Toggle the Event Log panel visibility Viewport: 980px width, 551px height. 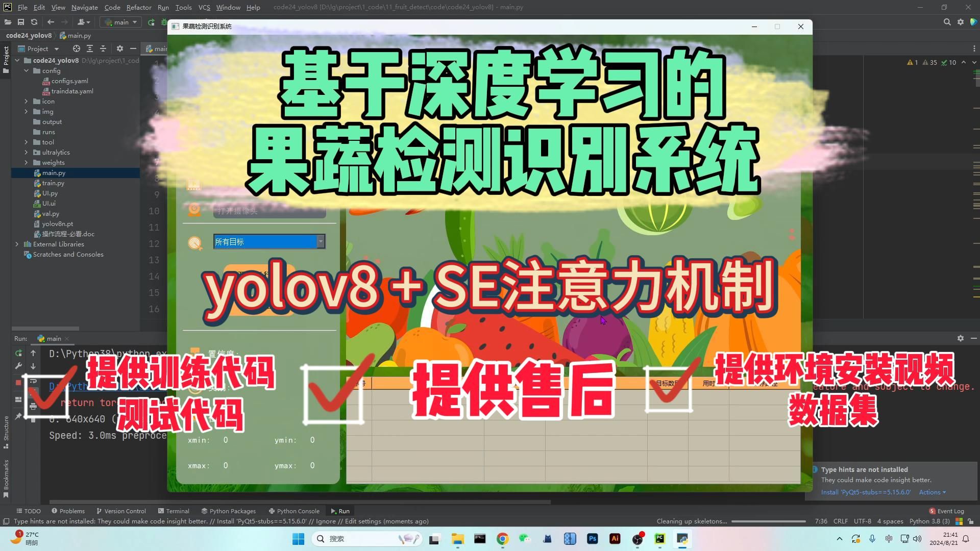[x=945, y=511]
